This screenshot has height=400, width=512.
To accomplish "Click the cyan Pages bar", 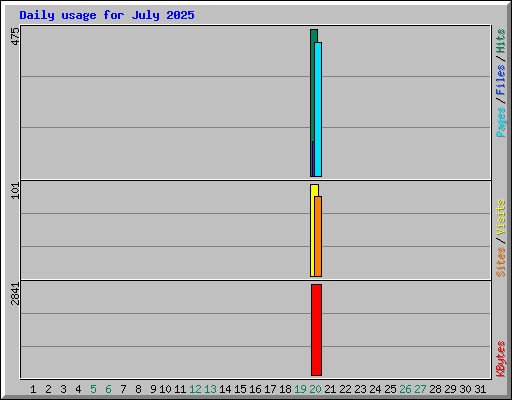I will pyautogui.click(x=318, y=109).
